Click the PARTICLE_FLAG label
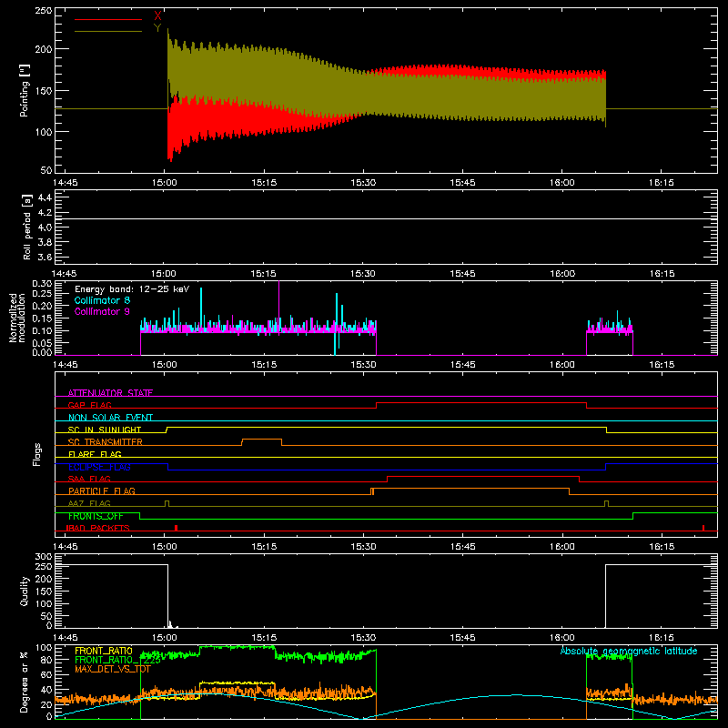 coord(102,490)
